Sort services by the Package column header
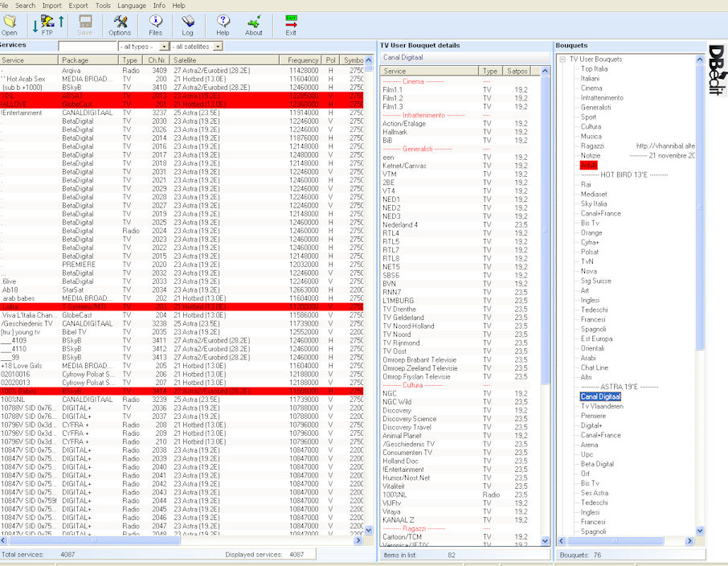The width and height of the screenshot is (728, 566). pyautogui.click(x=88, y=60)
